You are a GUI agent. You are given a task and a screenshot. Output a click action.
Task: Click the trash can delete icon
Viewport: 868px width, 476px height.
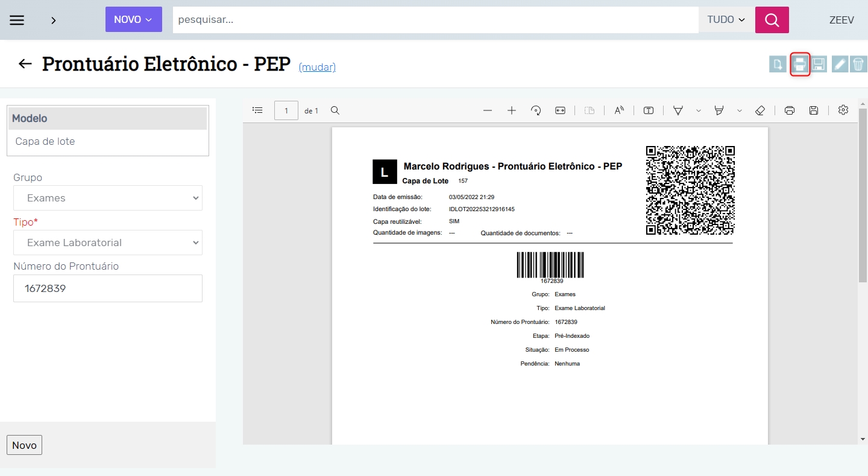(858, 64)
